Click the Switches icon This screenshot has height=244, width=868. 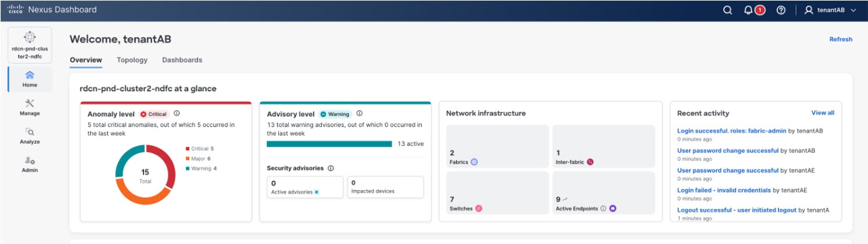pyautogui.click(x=479, y=208)
